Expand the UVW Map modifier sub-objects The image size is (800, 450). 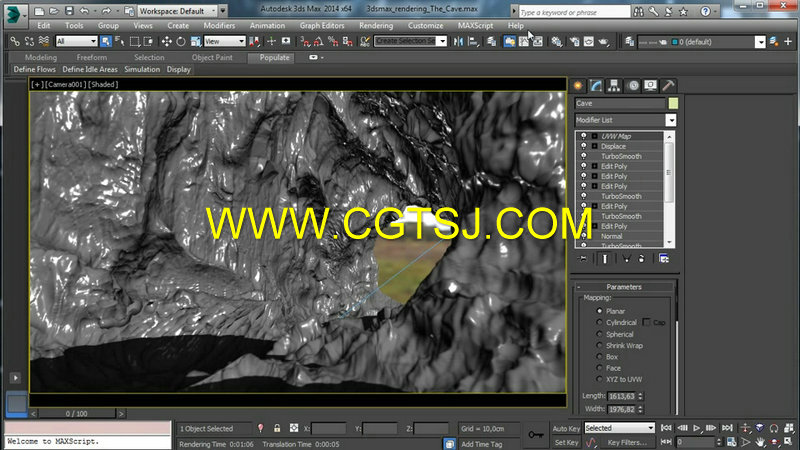[x=594, y=136]
